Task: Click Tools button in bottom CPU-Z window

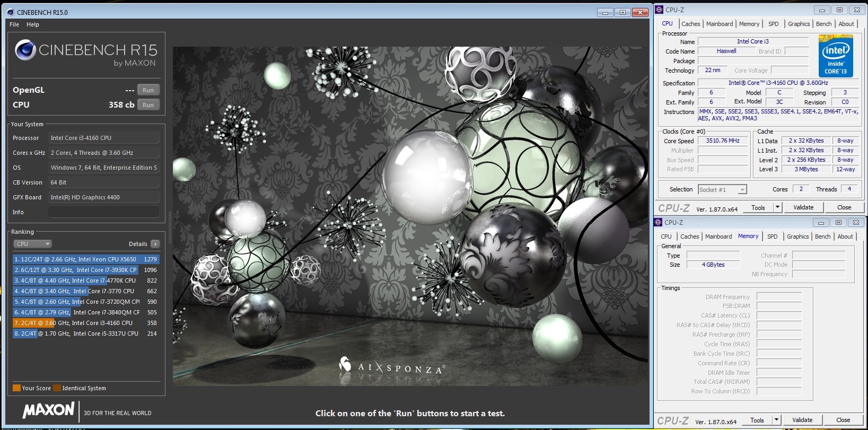Action: click(x=757, y=420)
